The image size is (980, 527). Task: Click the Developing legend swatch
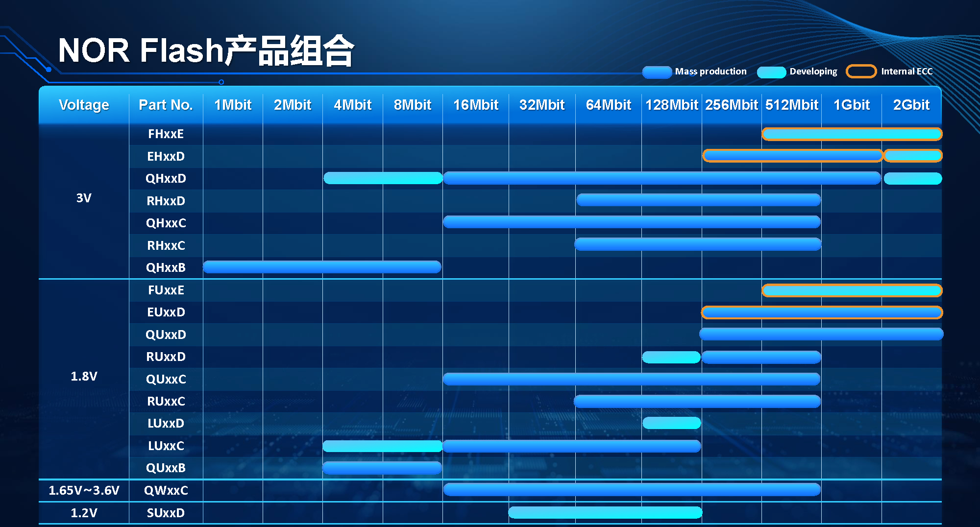[771, 72]
